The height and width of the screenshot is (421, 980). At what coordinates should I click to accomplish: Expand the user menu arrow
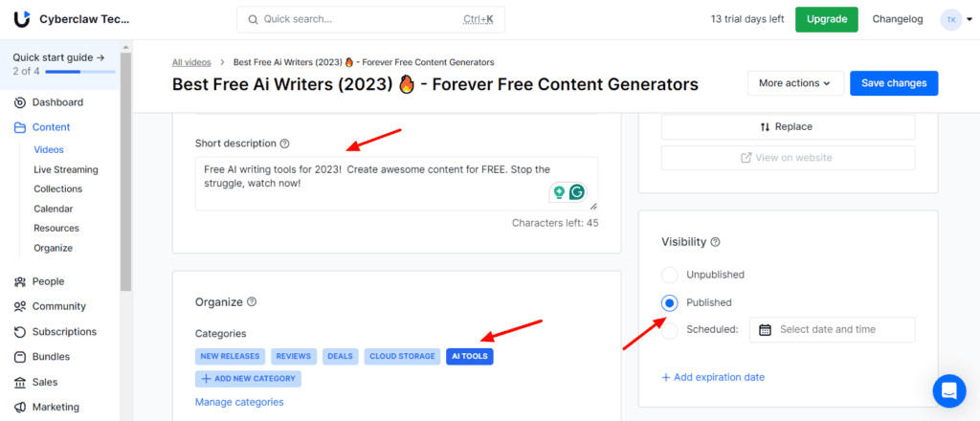click(x=969, y=20)
